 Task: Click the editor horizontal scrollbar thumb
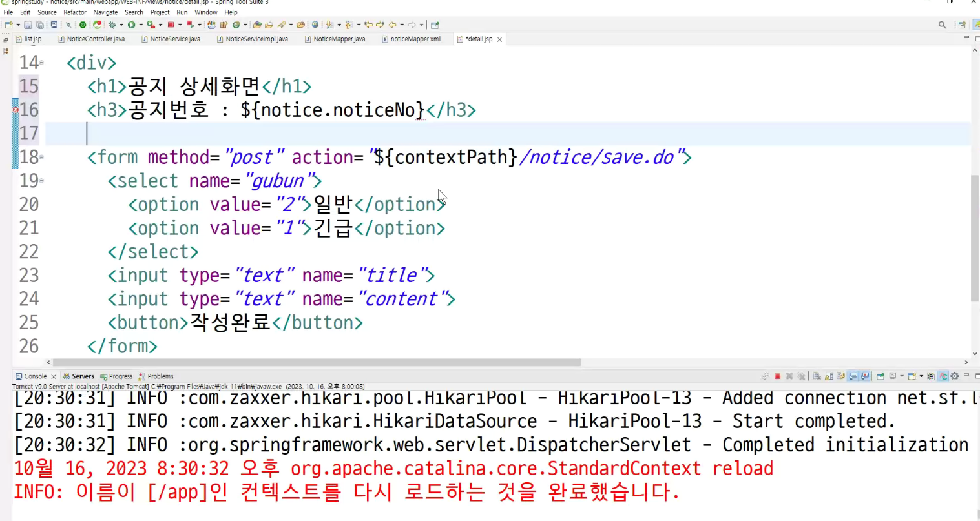coord(317,362)
